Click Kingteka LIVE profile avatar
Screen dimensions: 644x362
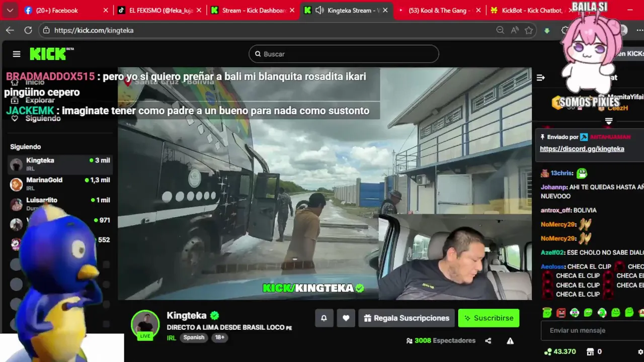point(145,324)
